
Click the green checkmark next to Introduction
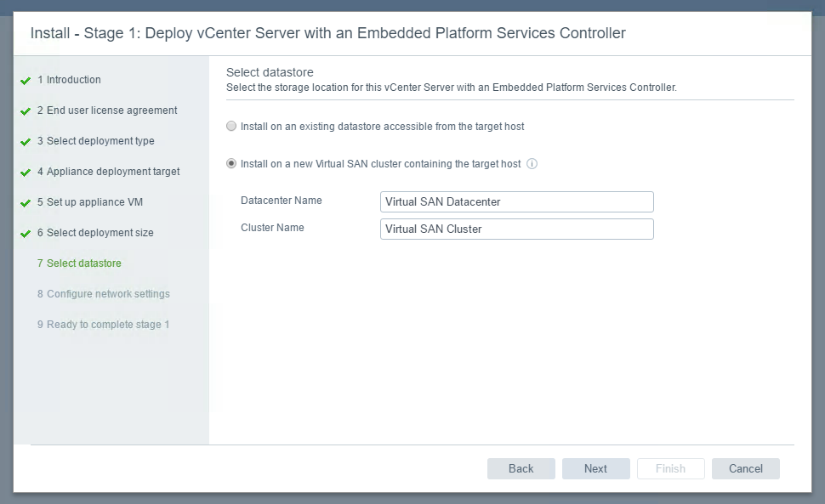(26, 81)
